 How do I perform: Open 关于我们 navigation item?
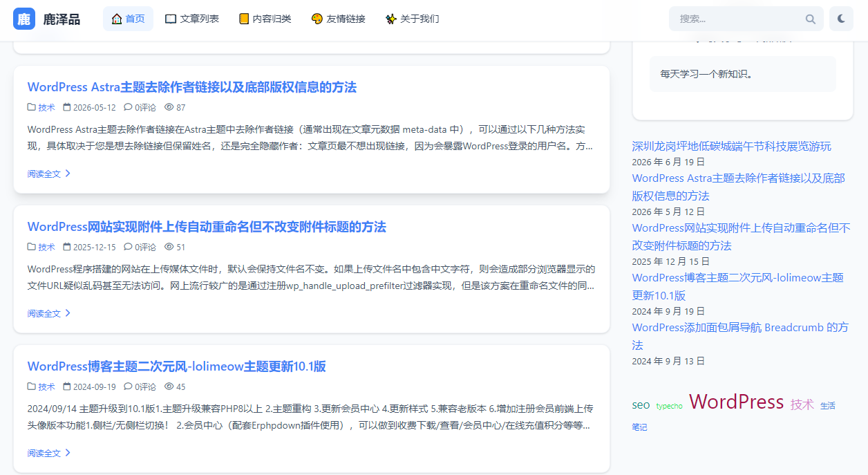[x=412, y=19]
